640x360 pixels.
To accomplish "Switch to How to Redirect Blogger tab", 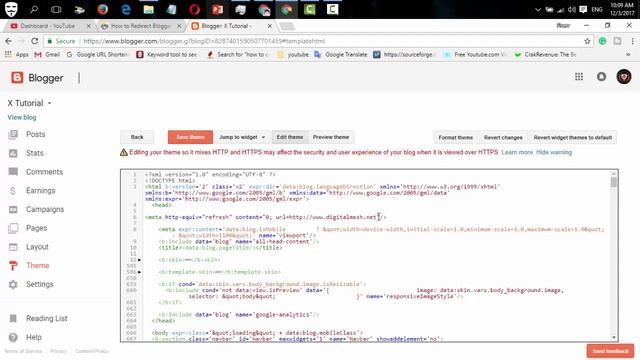I will pyautogui.click(x=141, y=26).
